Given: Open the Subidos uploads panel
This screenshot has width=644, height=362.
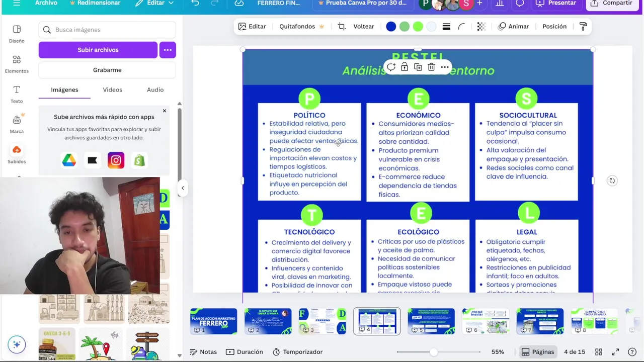Looking at the screenshot, I should (x=17, y=155).
